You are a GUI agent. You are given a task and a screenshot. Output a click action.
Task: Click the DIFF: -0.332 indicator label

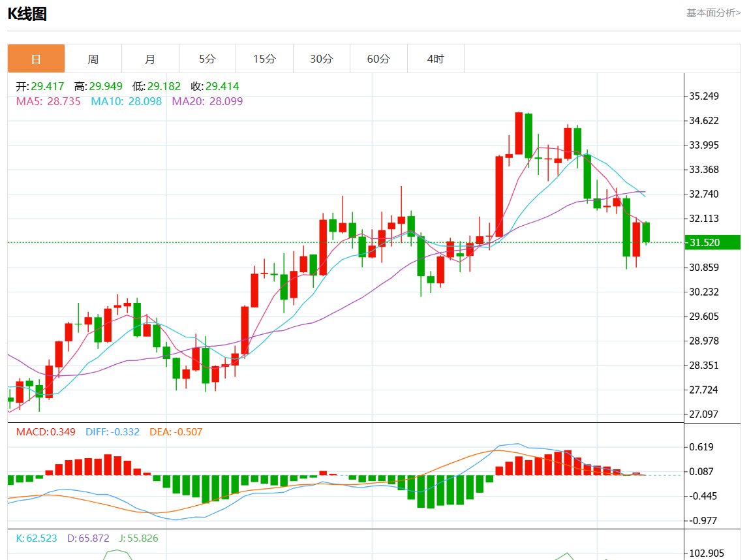click(x=113, y=432)
